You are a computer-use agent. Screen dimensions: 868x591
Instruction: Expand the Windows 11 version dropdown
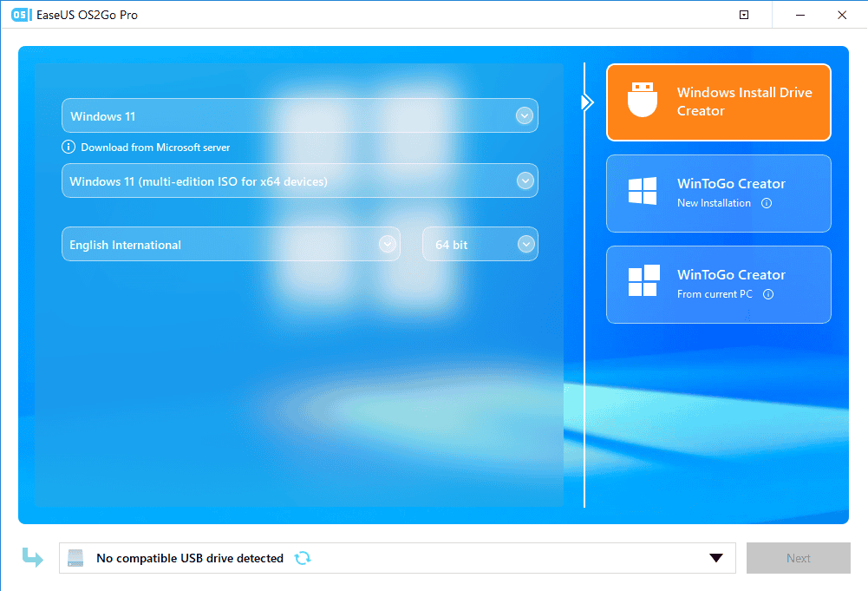[x=523, y=116]
